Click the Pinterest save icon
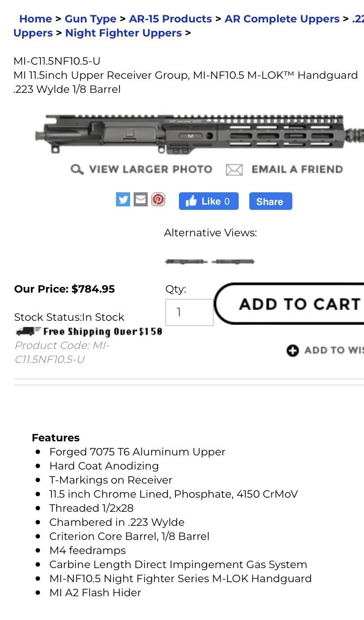Screen dimensions: 364x620 click(158, 199)
